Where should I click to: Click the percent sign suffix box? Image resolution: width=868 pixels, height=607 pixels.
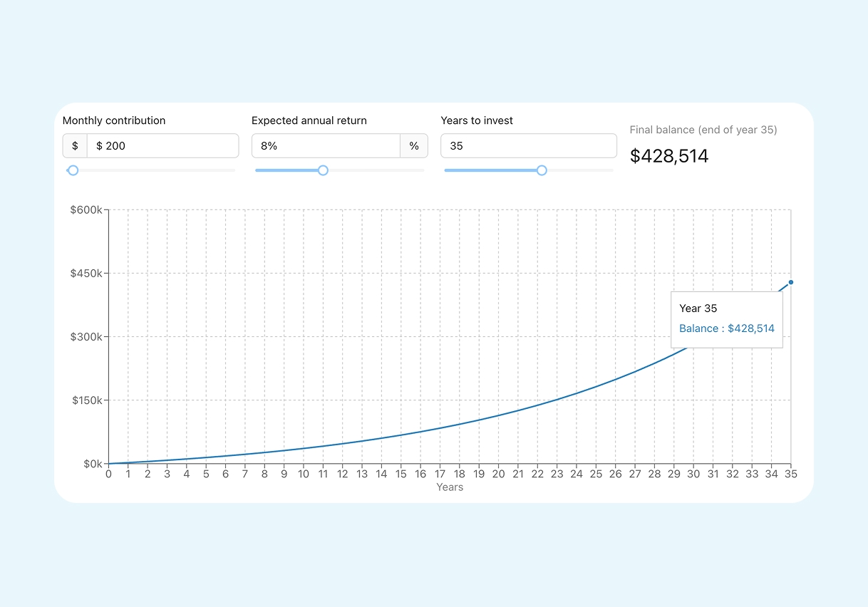414,146
